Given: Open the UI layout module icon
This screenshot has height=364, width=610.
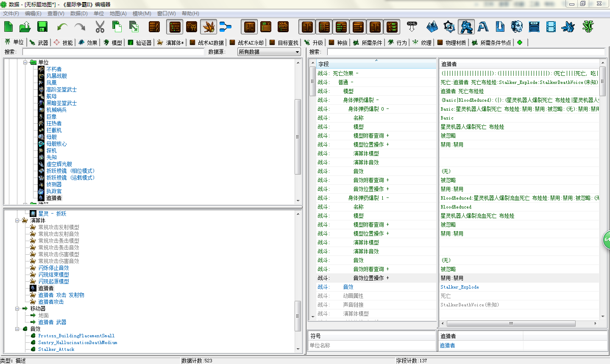Looking at the screenshot, I should tap(534, 27).
